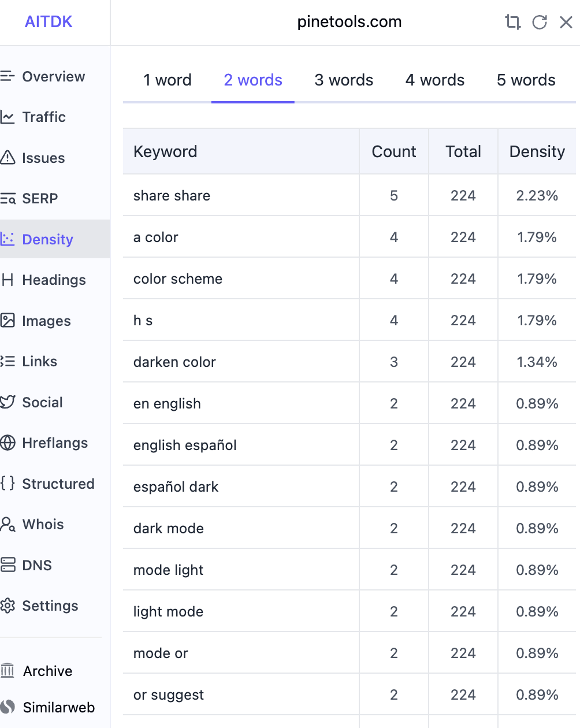Select the 5 words tab
Image resolution: width=580 pixels, height=728 pixels.
point(526,80)
